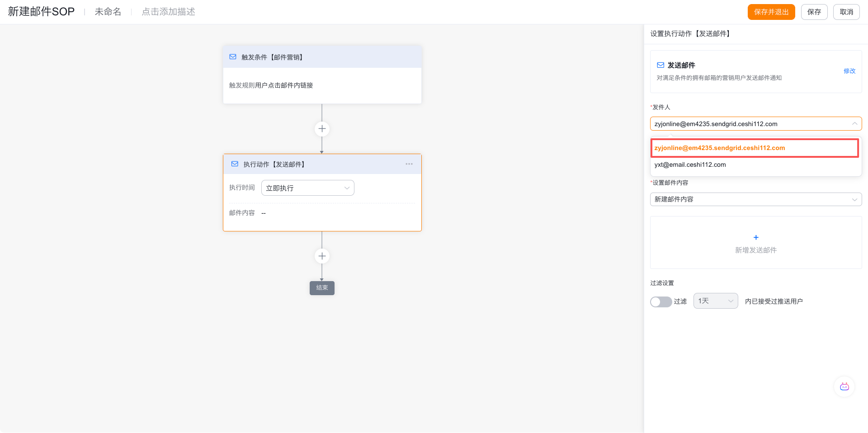Click the mail icon in execute action card

click(235, 164)
